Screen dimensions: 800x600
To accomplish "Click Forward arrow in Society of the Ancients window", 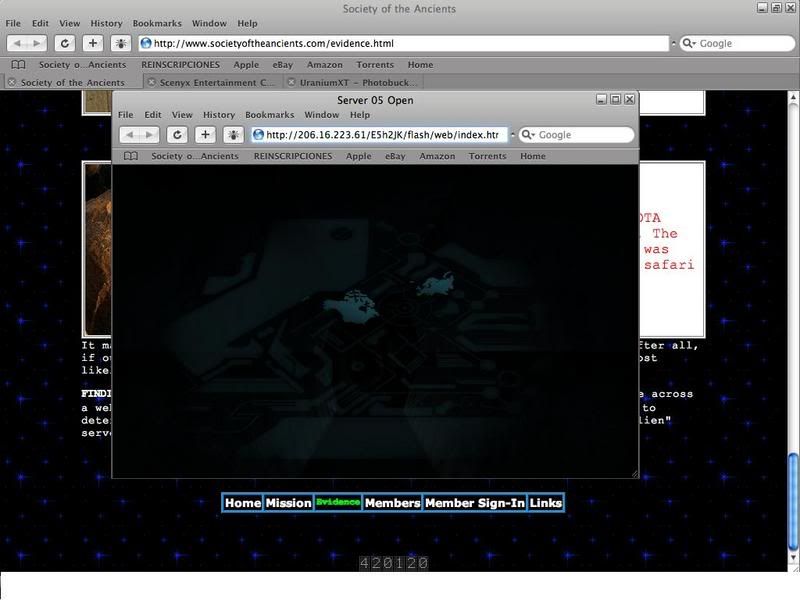I will pyautogui.click(x=37, y=43).
